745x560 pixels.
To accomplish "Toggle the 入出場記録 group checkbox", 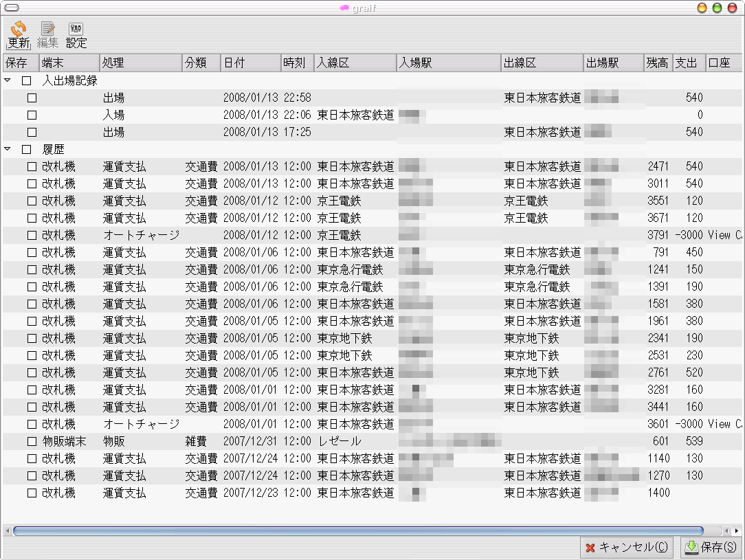I will (27, 80).
